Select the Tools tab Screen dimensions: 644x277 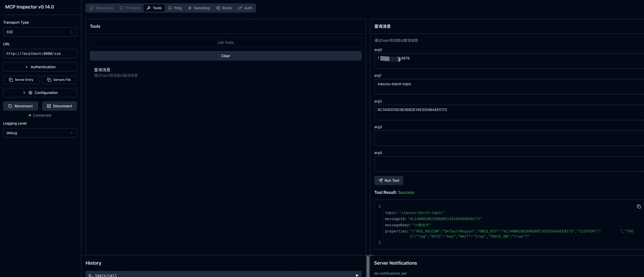click(154, 8)
